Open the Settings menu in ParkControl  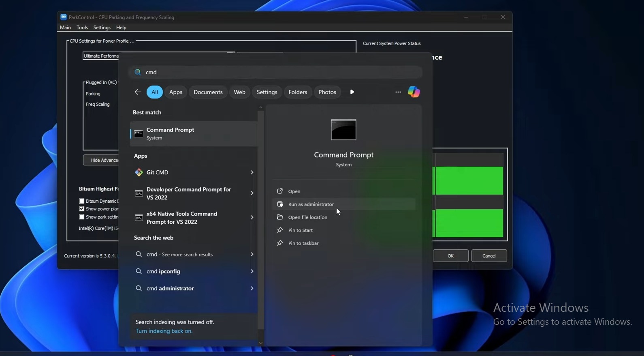click(x=102, y=28)
